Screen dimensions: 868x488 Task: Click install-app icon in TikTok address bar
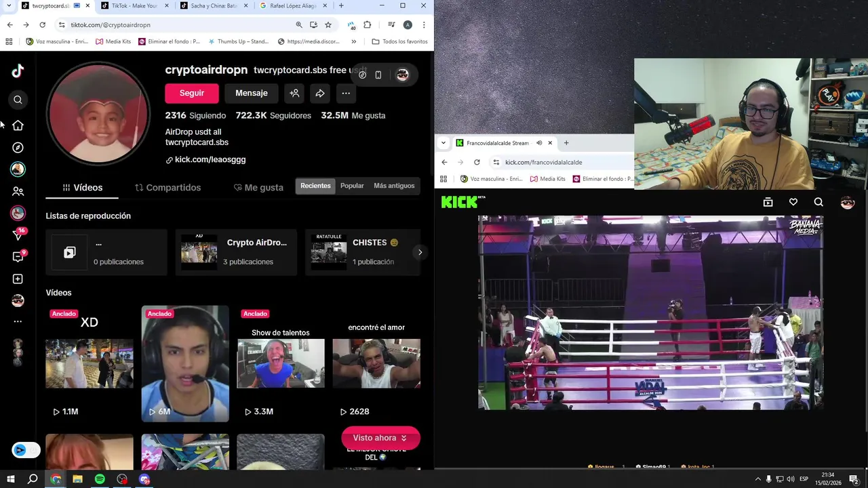pyautogui.click(x=313, y=25)
